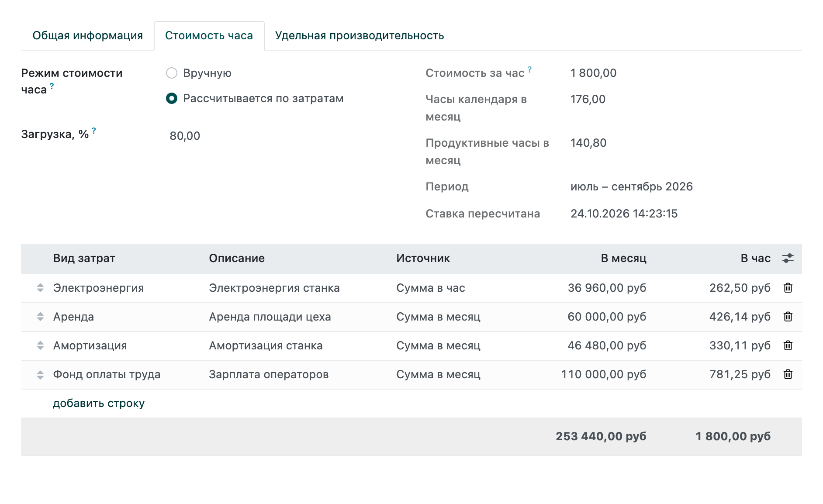Click the 253 440,00 руб total
Image resolution: width=823 pixels, height=504 pixels.
[601, 436]
